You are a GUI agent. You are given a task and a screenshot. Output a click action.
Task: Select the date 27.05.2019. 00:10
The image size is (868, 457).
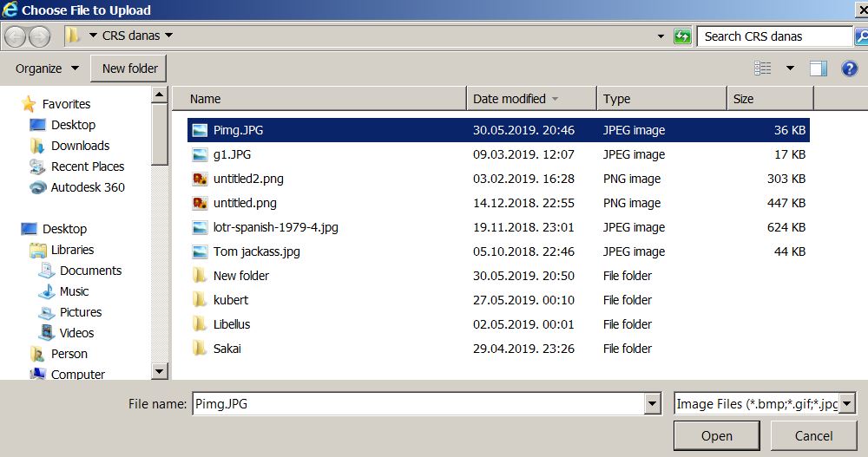point(523,300)
